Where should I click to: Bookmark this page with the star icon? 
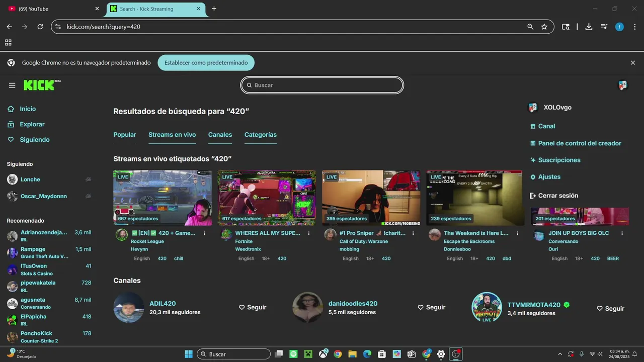tap(544, 27)
